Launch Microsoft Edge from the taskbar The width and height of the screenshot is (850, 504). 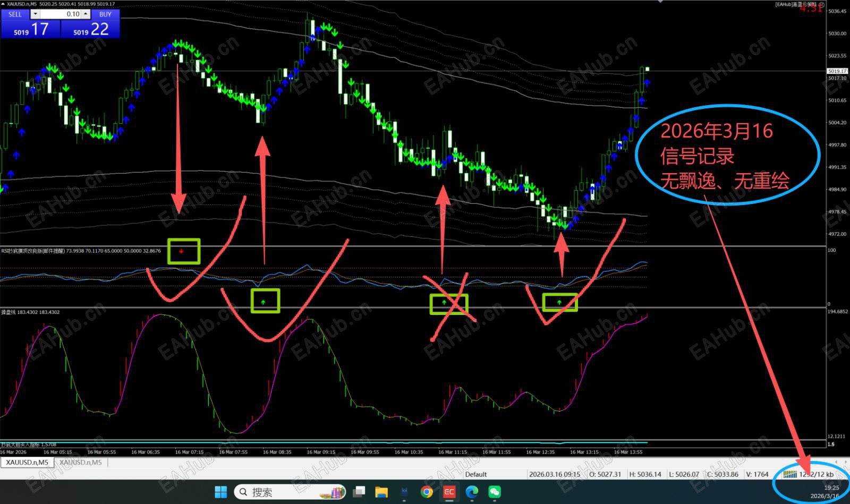pyautogui.click(x=472, y=492)
